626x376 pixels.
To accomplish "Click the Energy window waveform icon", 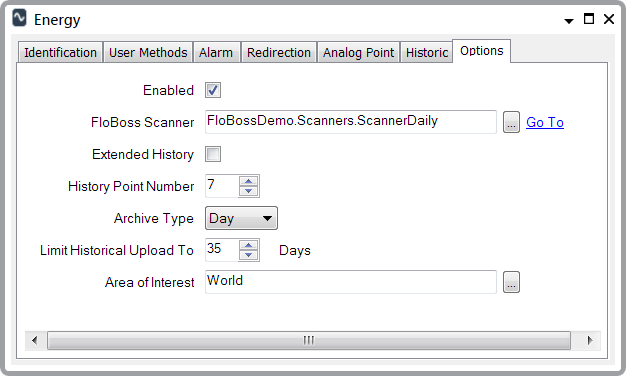I will tap(19, 18).
